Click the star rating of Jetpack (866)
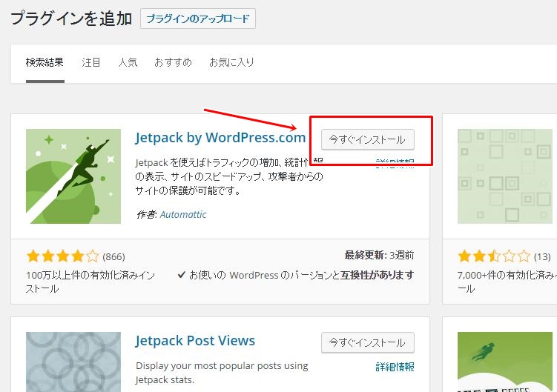This screenshot has height=392, width=557. point(62,256)
